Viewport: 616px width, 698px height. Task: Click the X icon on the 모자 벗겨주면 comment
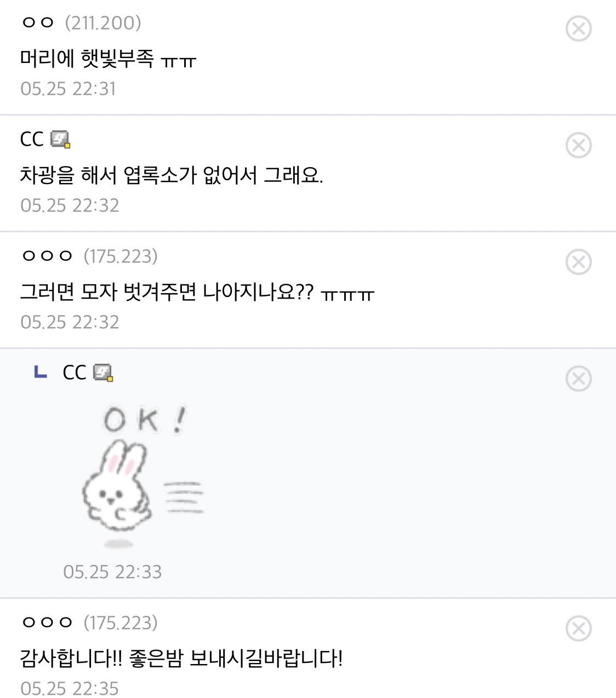(578, 262)
